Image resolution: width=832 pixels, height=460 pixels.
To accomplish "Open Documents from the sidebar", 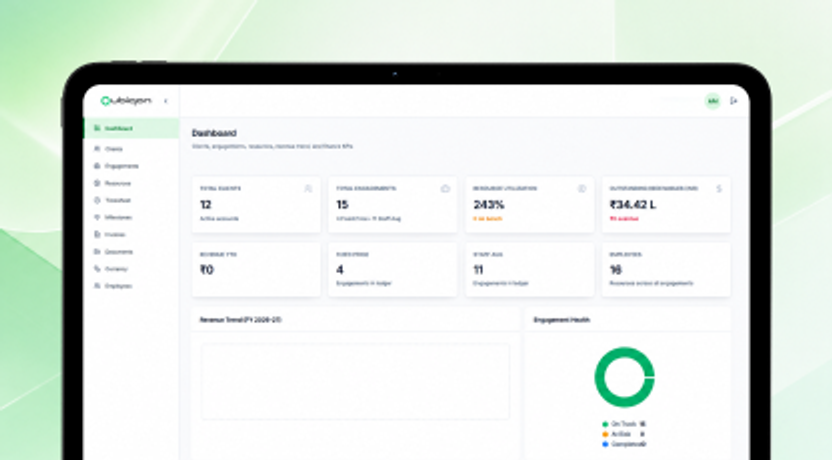I will [131, 251].
